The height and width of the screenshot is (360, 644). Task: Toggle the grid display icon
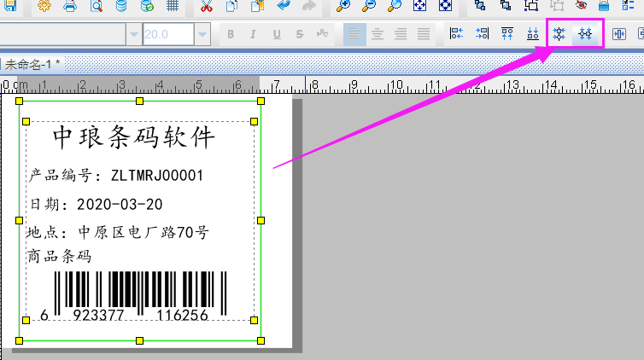point(173,6)
